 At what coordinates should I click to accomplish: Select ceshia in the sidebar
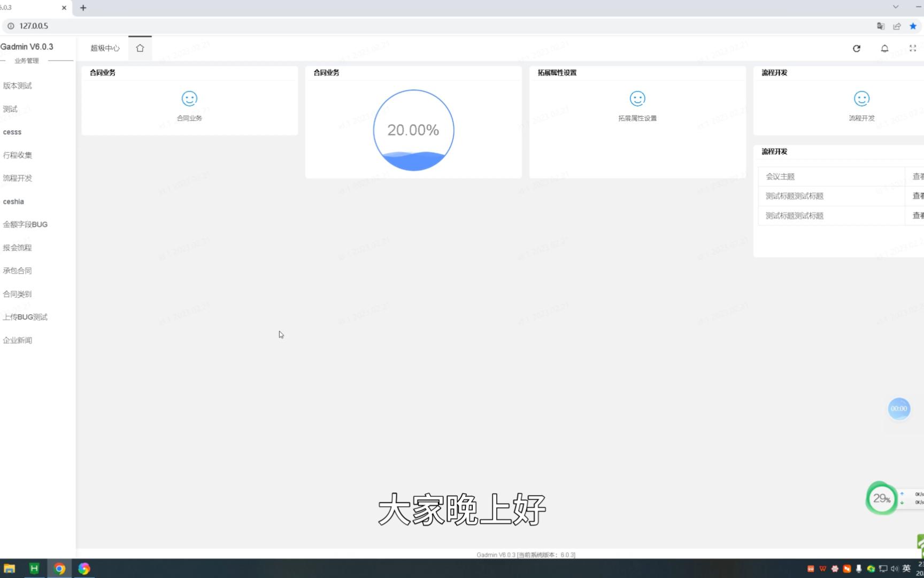(x=13, y=201)
